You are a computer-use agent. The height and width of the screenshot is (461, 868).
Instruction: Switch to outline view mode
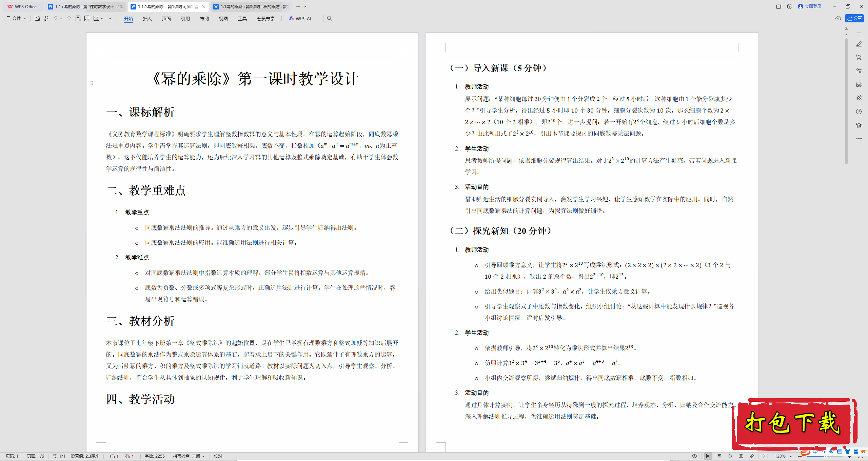tap(719, 456)
